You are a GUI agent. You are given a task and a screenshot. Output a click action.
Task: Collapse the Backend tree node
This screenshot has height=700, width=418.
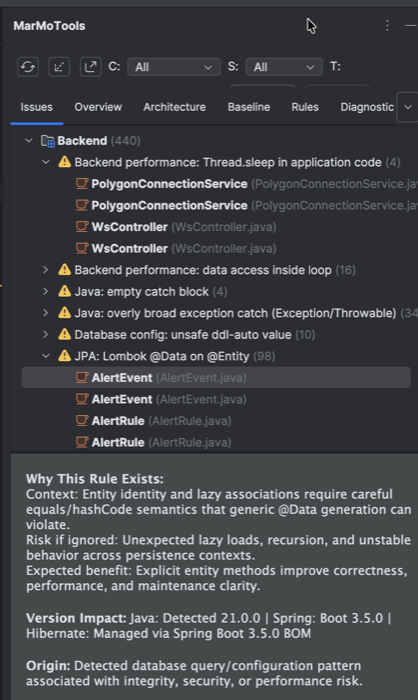click(x=29, y=141)
